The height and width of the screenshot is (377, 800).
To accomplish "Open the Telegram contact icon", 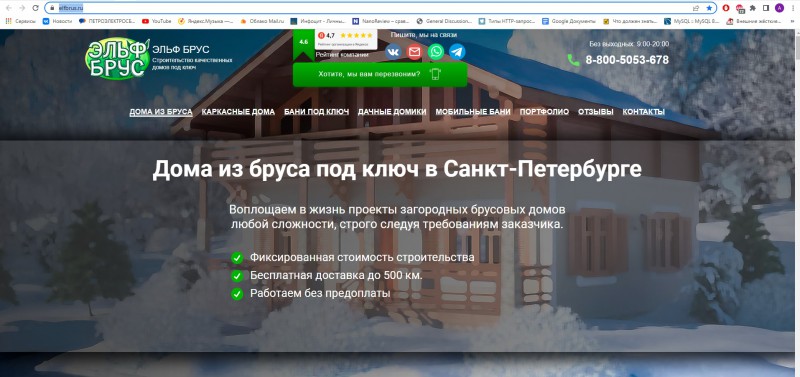I will (x=457, y=52).
